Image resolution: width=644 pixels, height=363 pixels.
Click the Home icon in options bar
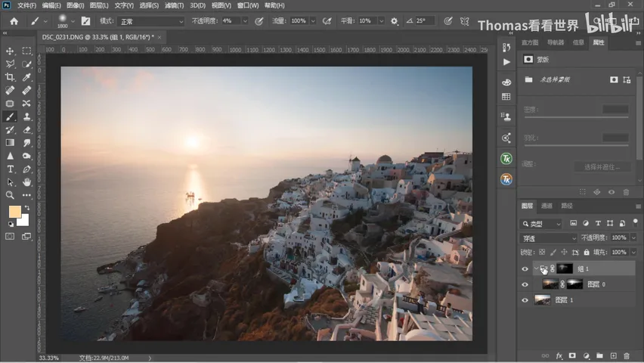click(x=14, y=21)
